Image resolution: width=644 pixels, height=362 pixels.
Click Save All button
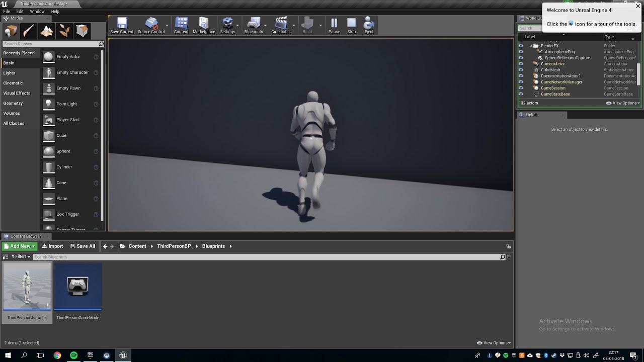(83, 246)
